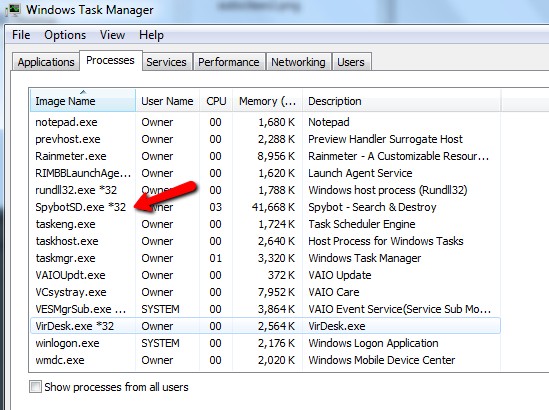The width and height of the screenshot is (549, 410).
Task: Click the Host Process for Windows Tasks description
Action: 385,241
